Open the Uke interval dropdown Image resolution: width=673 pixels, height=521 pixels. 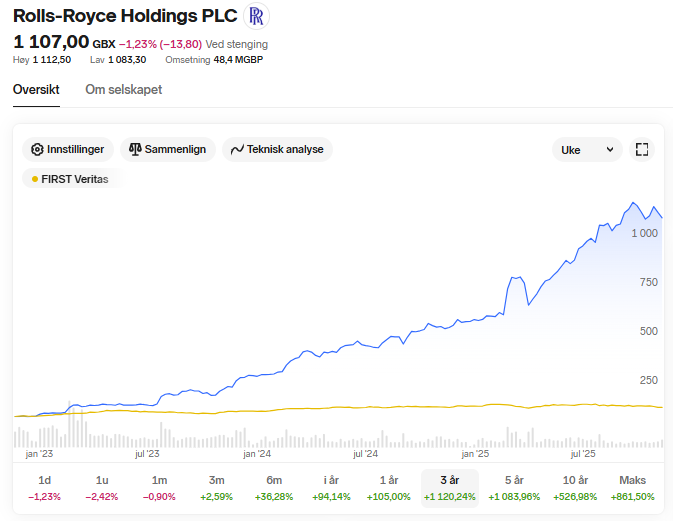[x=587, y=149]
